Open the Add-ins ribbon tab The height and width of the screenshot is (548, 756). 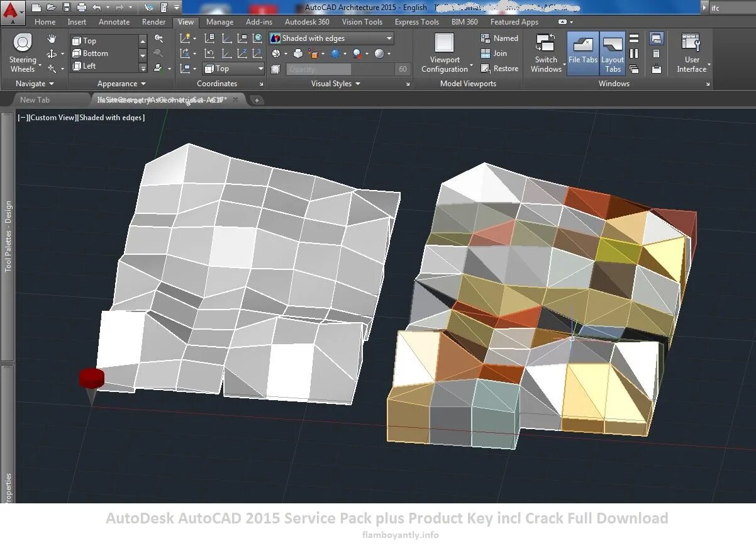(258, 22)
